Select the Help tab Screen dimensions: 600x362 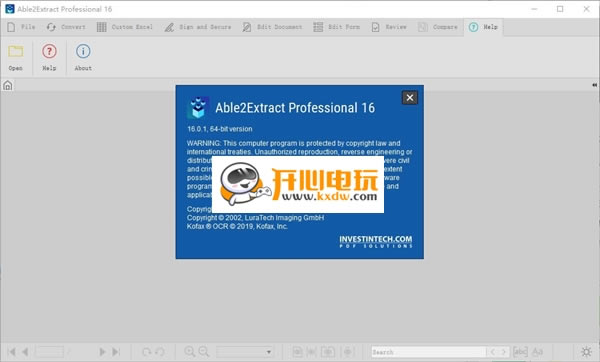click(483, 27)
